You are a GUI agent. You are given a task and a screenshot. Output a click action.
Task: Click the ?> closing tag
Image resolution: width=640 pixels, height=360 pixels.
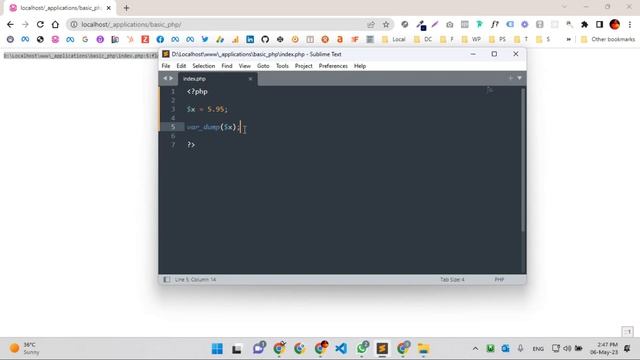[x=191, y=144]
